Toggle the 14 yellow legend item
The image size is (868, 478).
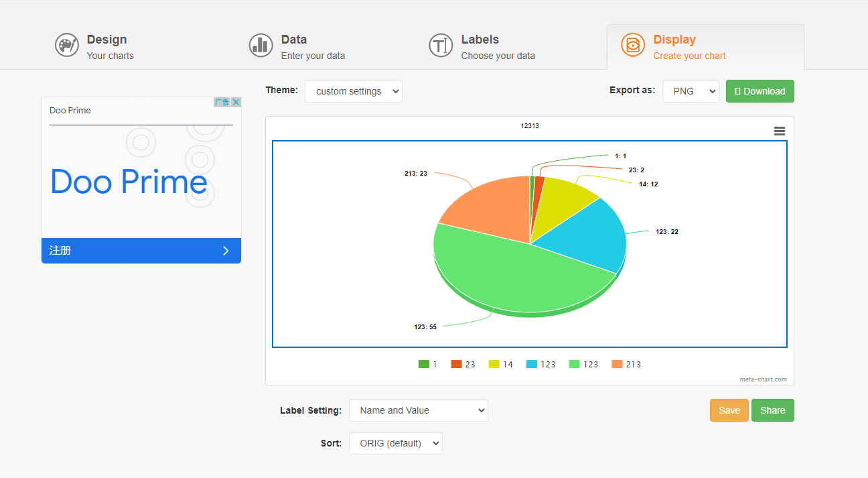[x=501, y=365]
